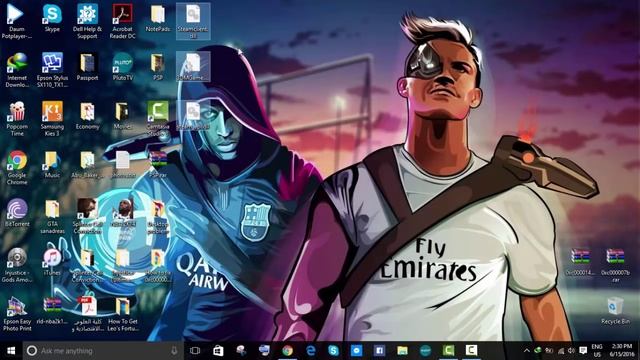
Task: Click the Cortana microphone icon
Action: coord(174,351)
